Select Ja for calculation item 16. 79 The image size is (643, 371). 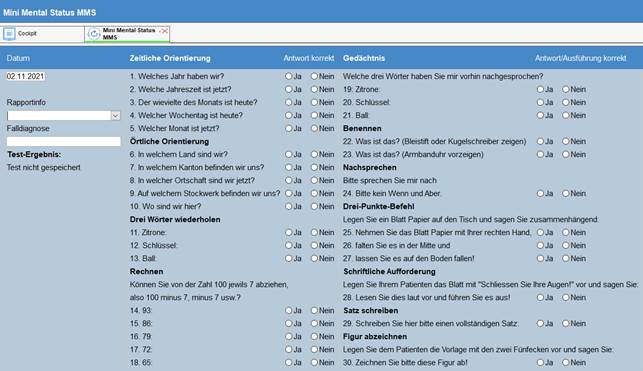click(289, 337)
